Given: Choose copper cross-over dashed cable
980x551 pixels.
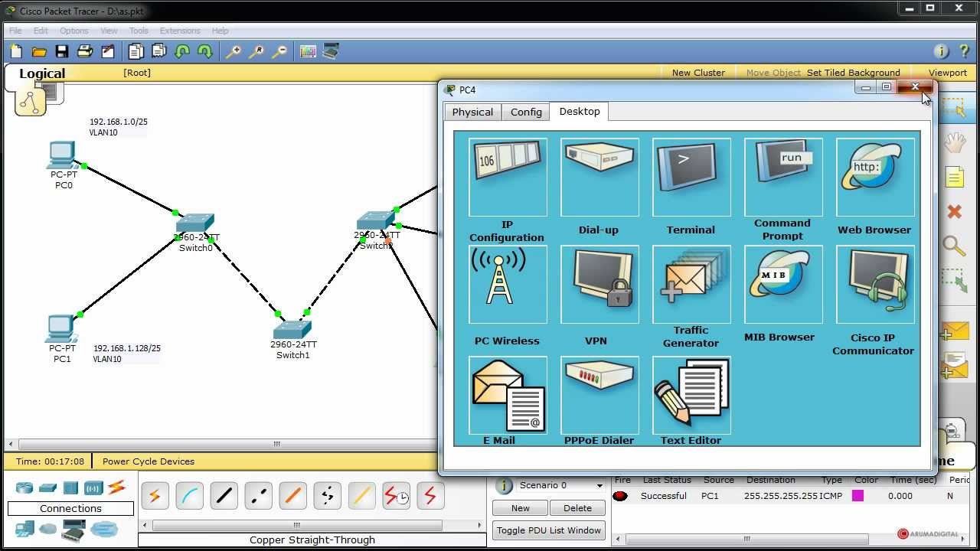Looking at the screenshot, I should tap(258, 496).
